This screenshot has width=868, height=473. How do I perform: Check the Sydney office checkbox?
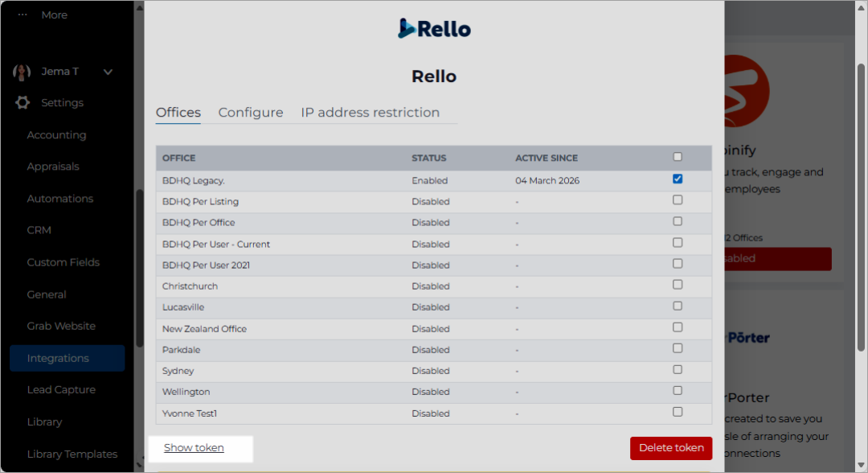[x=678, y=369]
